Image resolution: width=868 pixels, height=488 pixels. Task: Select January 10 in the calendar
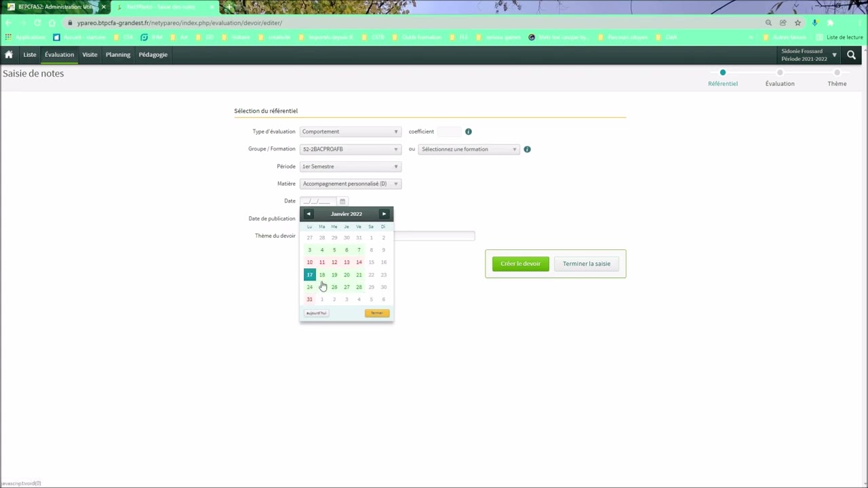coord(310,262)
